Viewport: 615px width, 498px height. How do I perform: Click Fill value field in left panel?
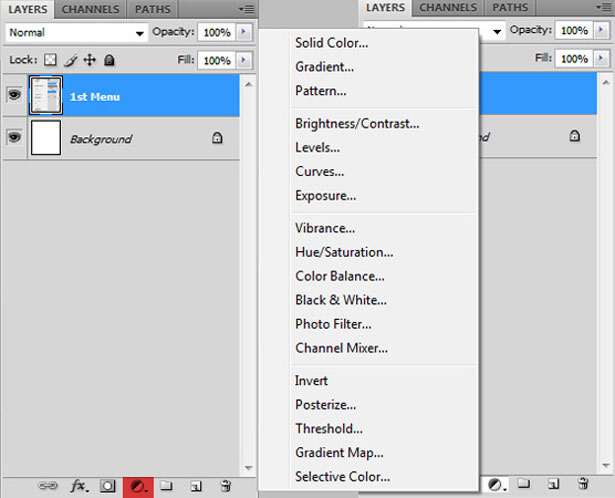click(x=217, y=60)
